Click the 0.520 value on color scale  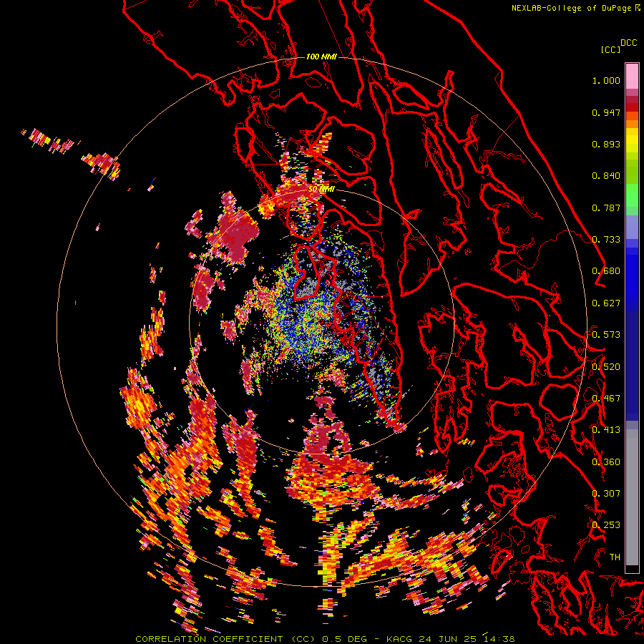coord(606,366)
